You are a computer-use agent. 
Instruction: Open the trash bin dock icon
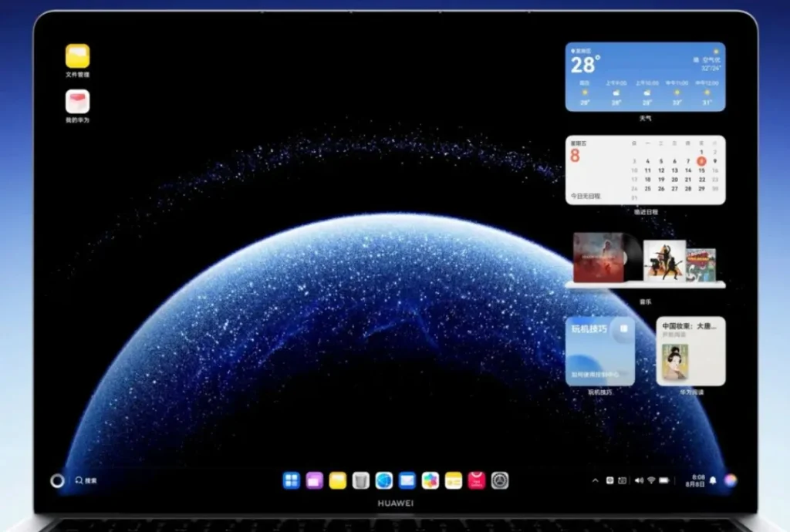point(361,480)
